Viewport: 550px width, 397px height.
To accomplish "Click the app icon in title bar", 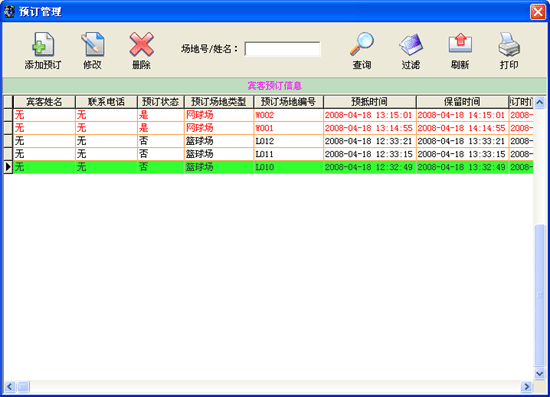I will (x=9, y=11).
